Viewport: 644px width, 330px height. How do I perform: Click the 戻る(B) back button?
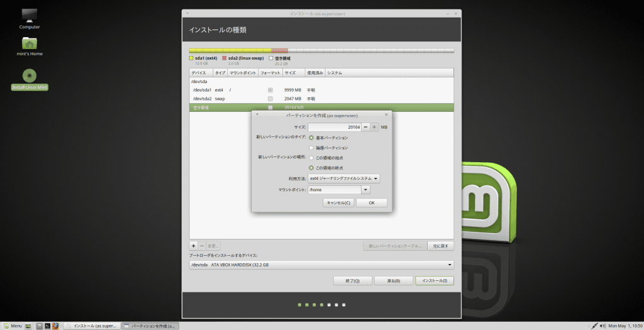394,281
